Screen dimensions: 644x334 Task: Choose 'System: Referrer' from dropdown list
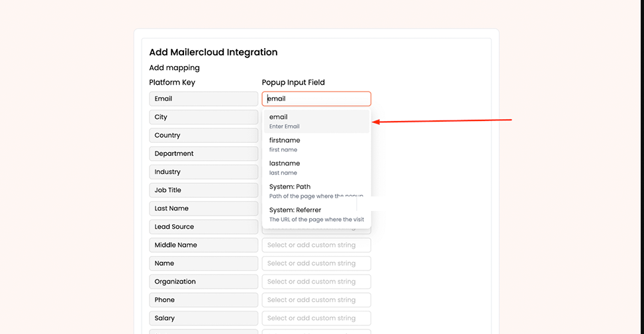coord(316,214)
